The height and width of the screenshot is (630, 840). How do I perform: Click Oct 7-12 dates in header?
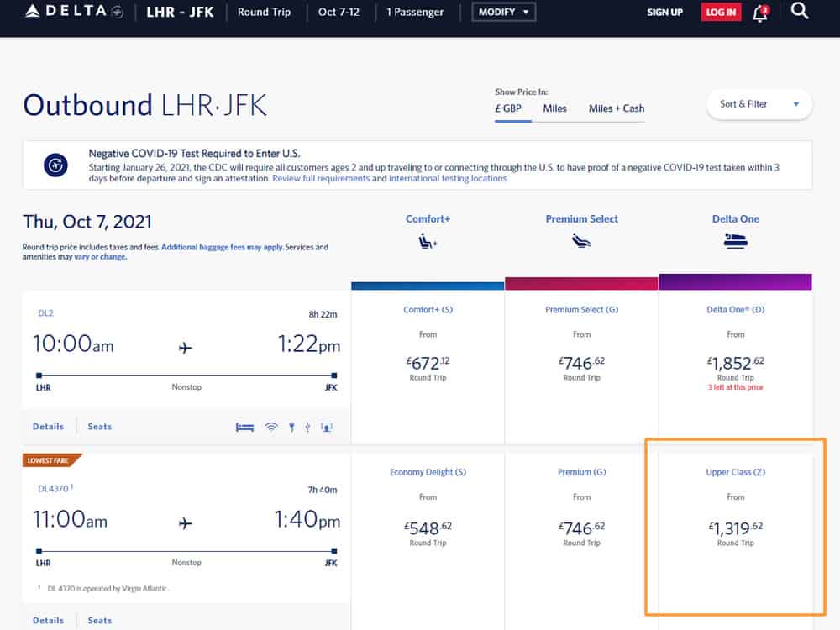(x=339, y=12)
